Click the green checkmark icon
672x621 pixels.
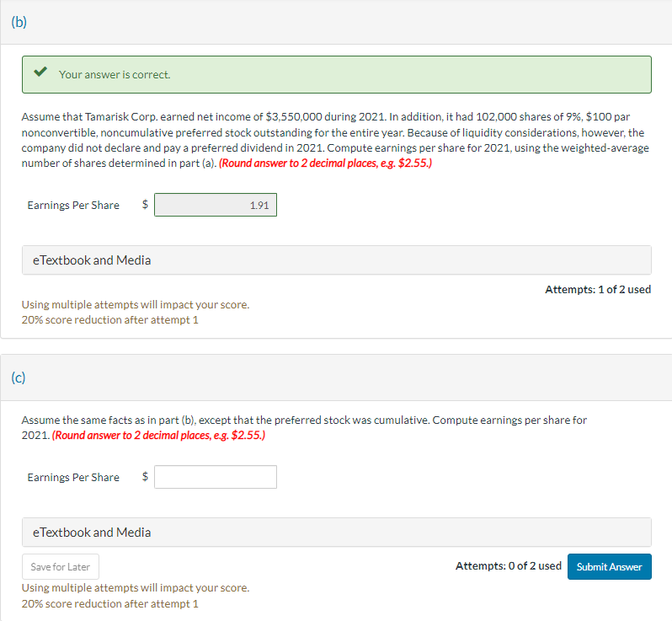[40, 72]
